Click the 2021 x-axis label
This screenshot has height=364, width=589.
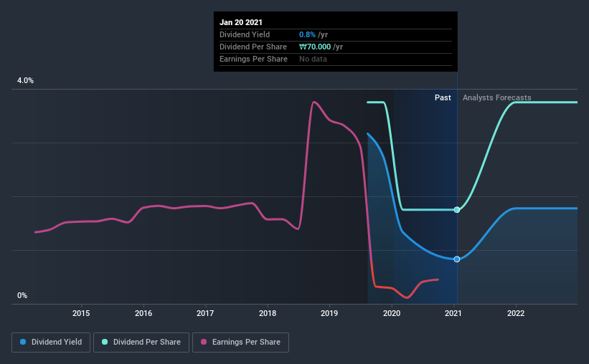(453, 313)
